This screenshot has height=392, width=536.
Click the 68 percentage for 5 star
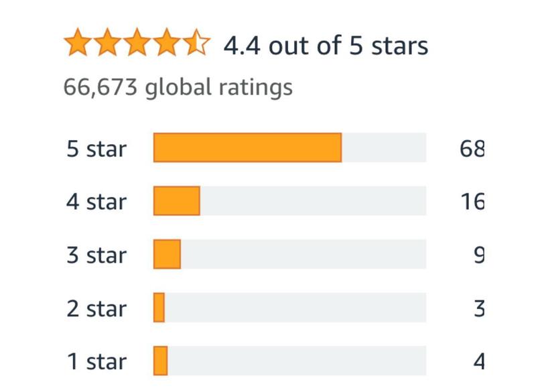click(472, 149)
